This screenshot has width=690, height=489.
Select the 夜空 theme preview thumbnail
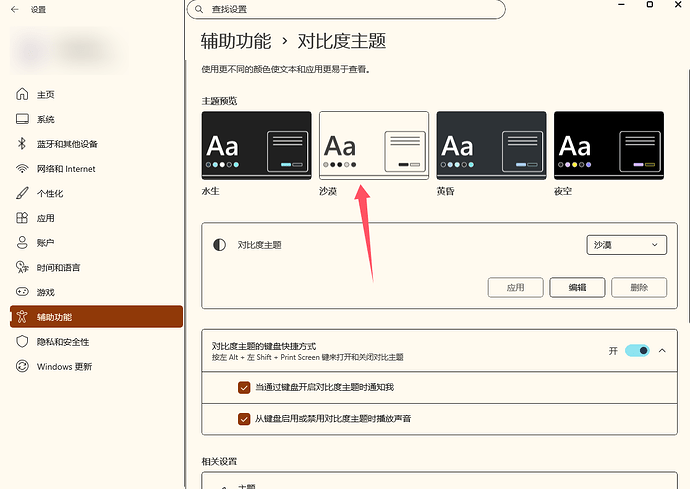[x=609, y=145]
